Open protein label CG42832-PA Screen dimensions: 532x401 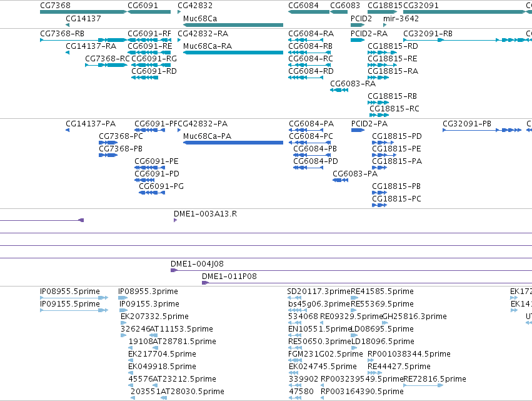(x=203, y=124)
